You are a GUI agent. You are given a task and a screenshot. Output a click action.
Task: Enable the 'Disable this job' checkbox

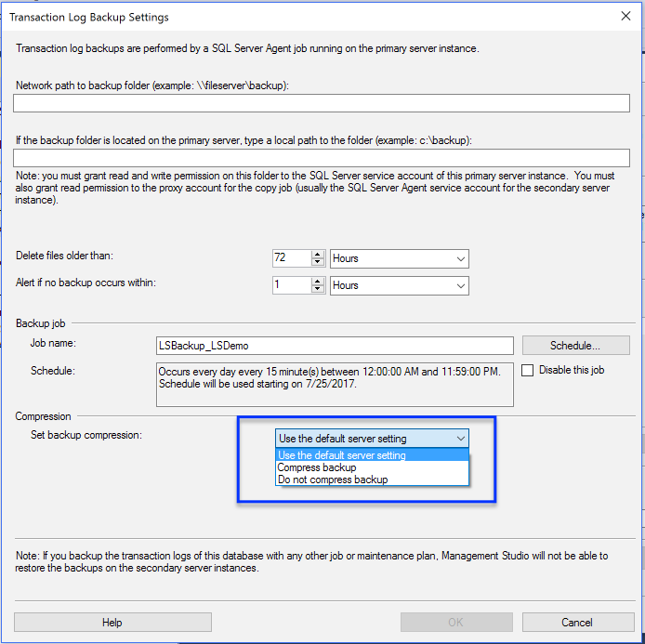pos(528,370)
